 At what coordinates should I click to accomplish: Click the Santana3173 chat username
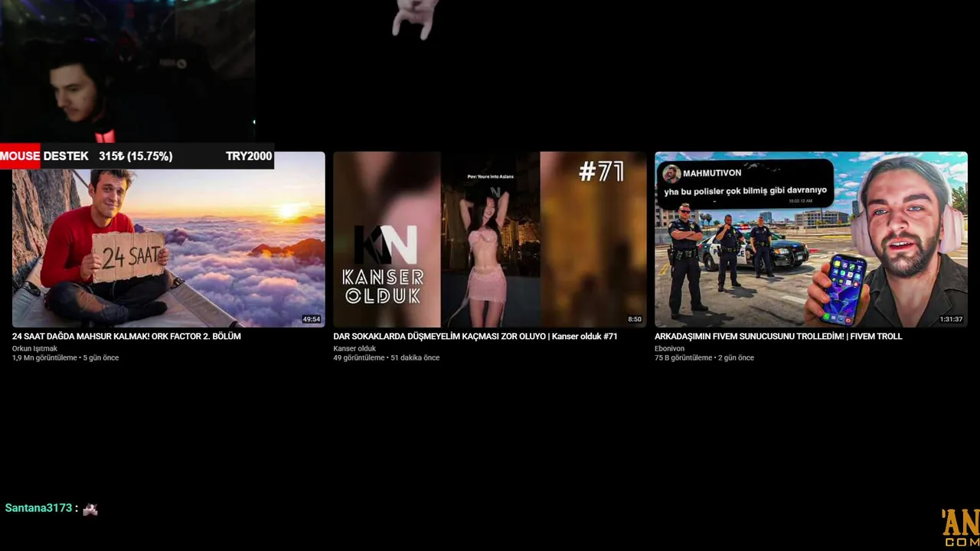(38, 508)
